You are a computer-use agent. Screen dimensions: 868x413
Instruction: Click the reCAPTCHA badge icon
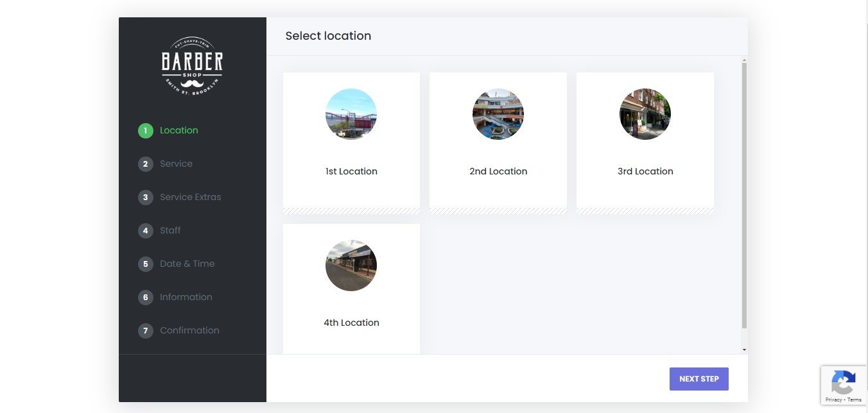843,383
